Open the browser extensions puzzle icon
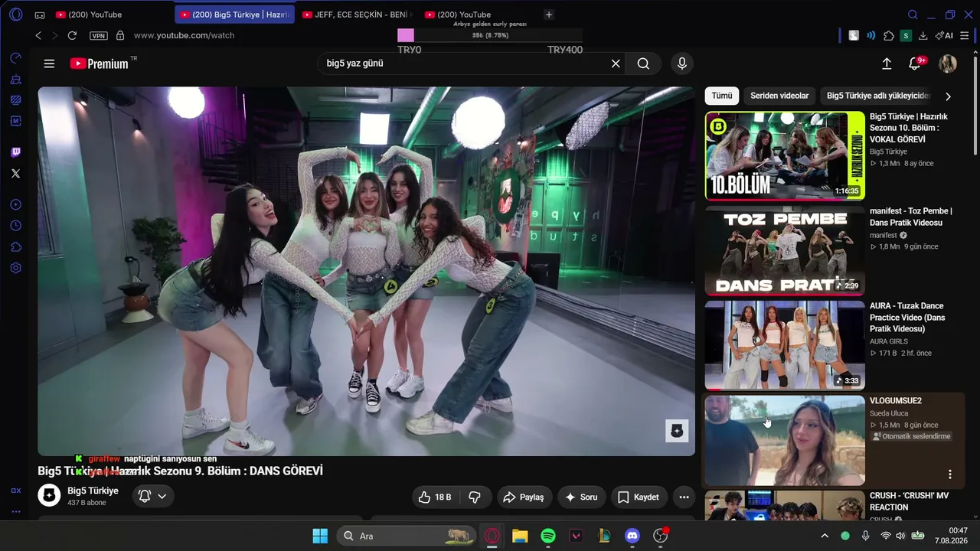 [x=888, y=35]
